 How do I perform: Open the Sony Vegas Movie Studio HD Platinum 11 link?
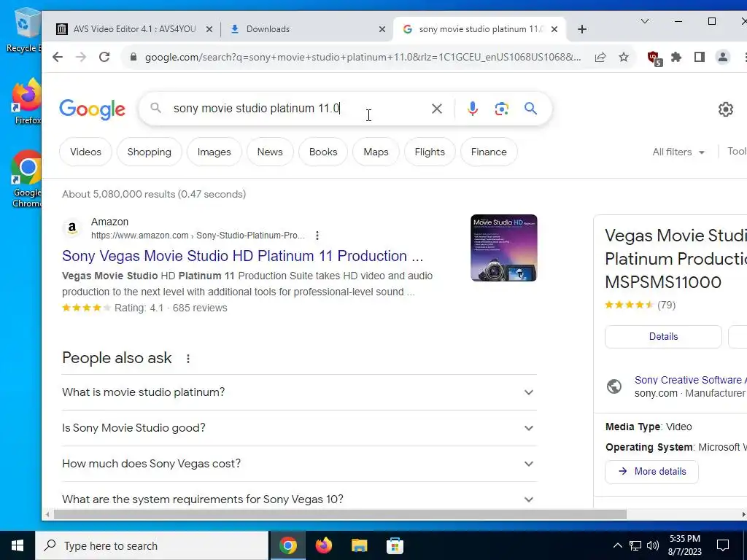[242, 256]
